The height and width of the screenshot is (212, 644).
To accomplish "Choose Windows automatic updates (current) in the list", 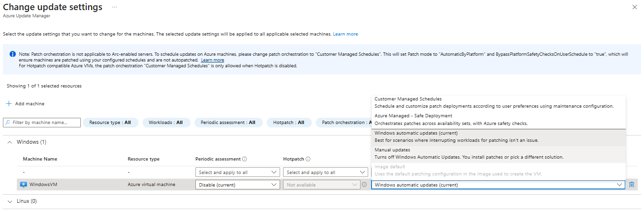I will click(499, 137).
